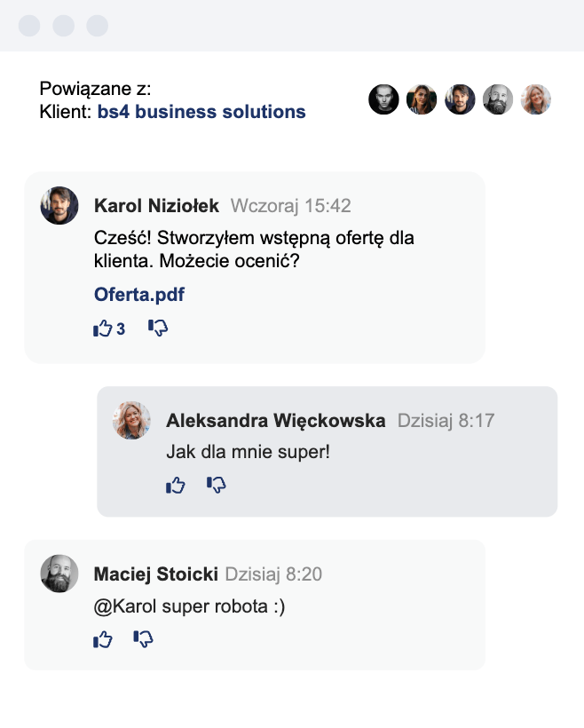Image resolution: width=584 pixels, height=728 pixels.
Task: Click Karol Niziołek's avatar in his message
Action: [59, 206]
